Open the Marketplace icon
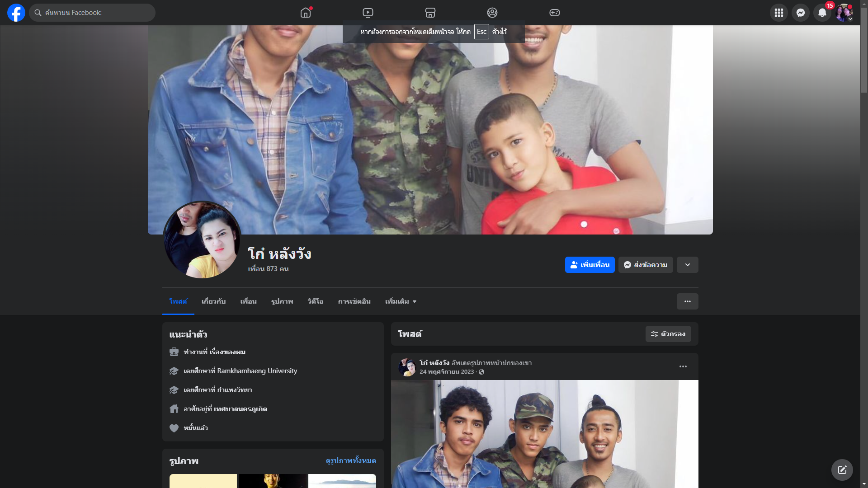This screenshot has width=868, height=488. [x=430, y=13]
